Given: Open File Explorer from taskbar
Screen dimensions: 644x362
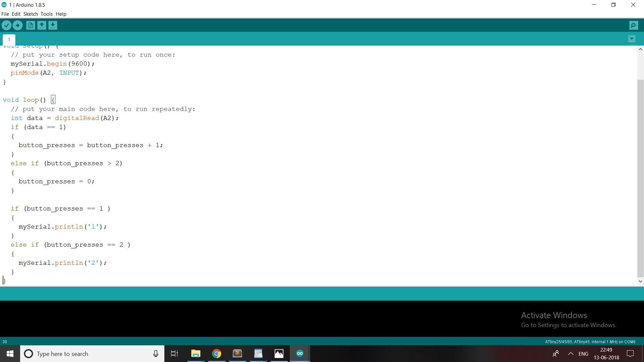Looking at the screenshot, I should pyautogui.click(x=196, y=354).
